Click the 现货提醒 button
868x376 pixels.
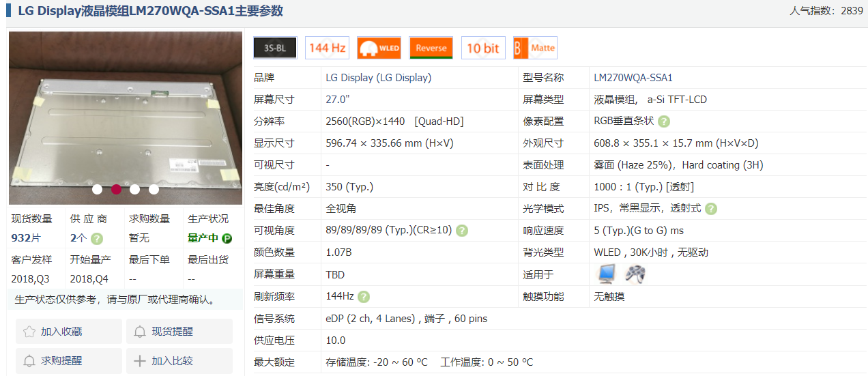point(179,332)
